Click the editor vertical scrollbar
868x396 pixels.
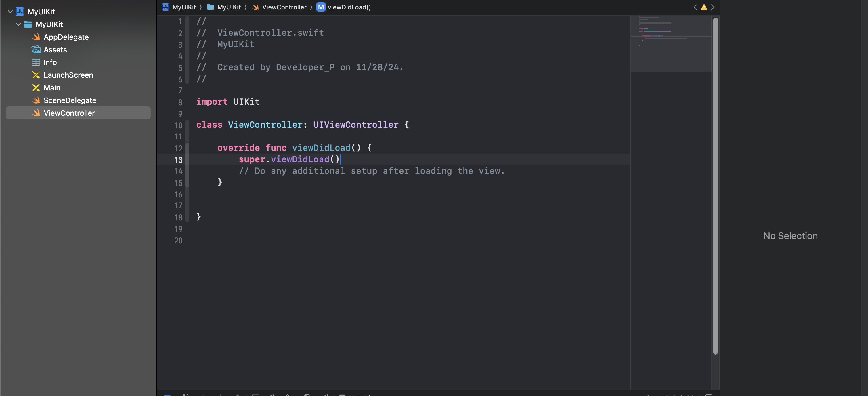tap(715, 186)
